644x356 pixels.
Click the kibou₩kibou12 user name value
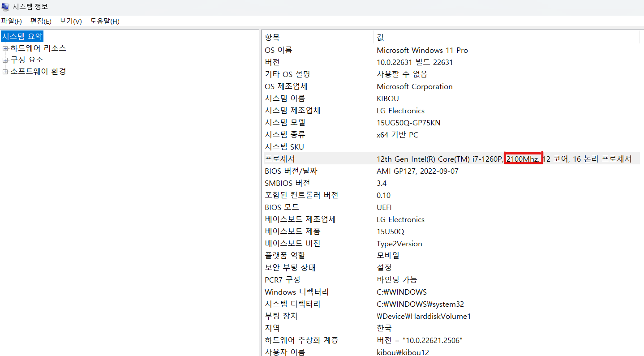point(403,352)
